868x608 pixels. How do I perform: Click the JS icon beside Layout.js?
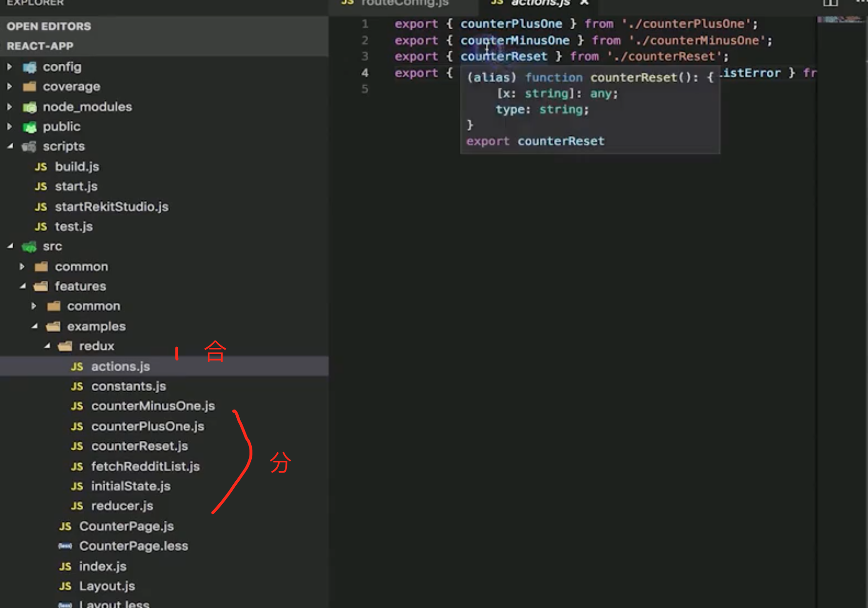65,587
